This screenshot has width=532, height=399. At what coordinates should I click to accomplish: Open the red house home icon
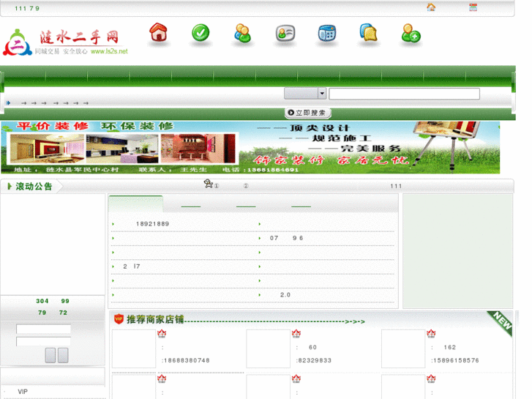coord(159,33)
